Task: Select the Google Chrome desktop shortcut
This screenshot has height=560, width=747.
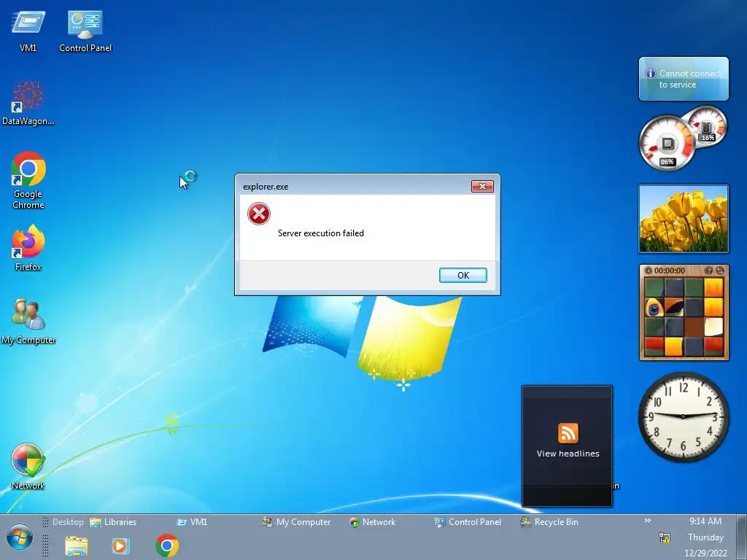Action: 28,180
